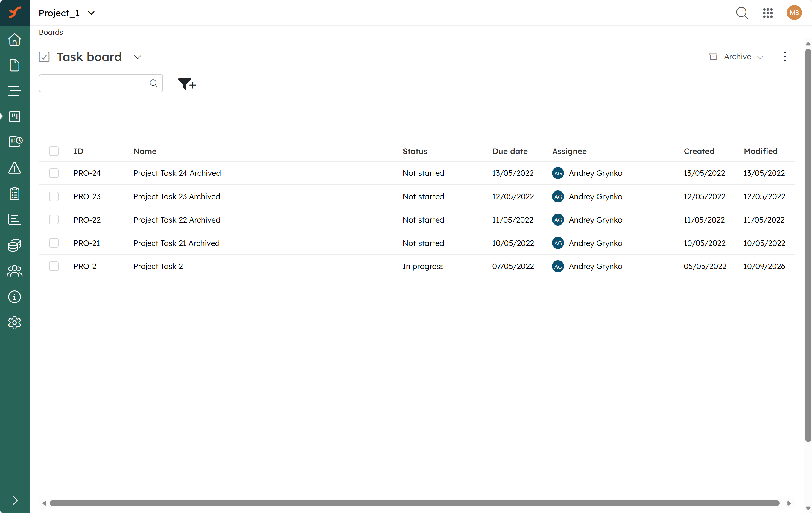Click the vertical scrollbar thumb
The image size is (812, 513).
808,245
